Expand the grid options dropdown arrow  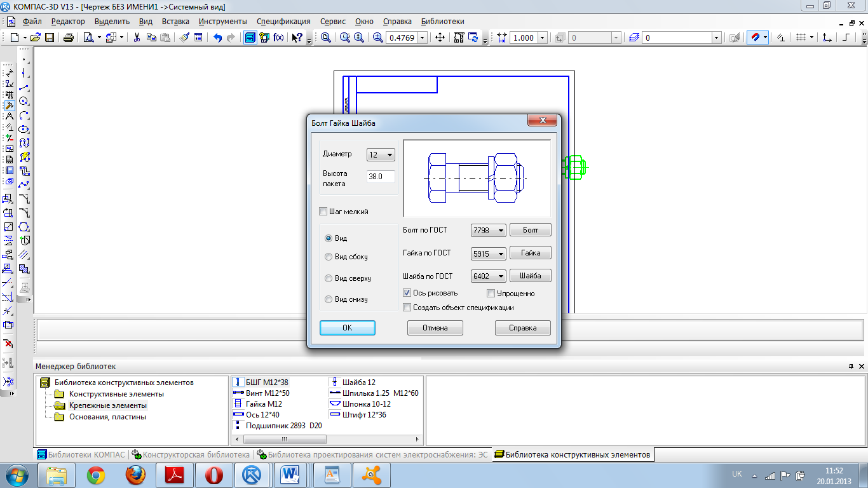point(812,37)
